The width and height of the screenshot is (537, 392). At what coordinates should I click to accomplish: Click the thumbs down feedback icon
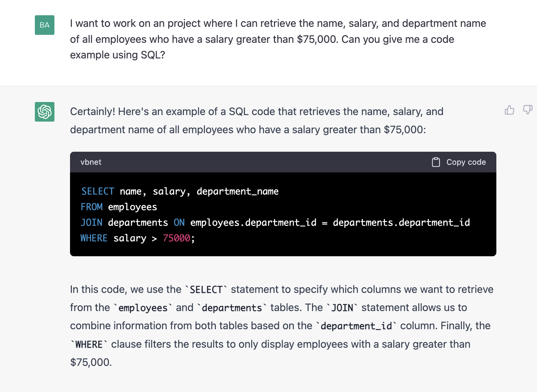pos(528,110)
